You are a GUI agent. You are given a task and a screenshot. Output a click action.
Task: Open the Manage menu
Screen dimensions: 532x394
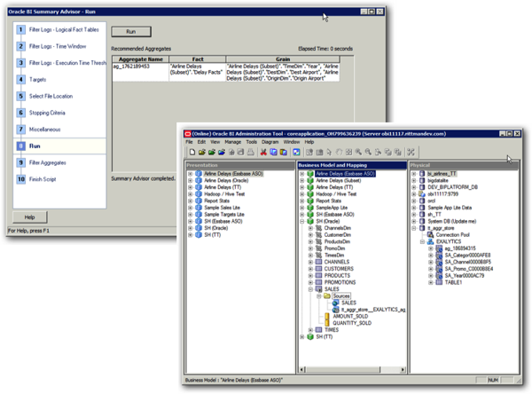click(x=232, y=142)
